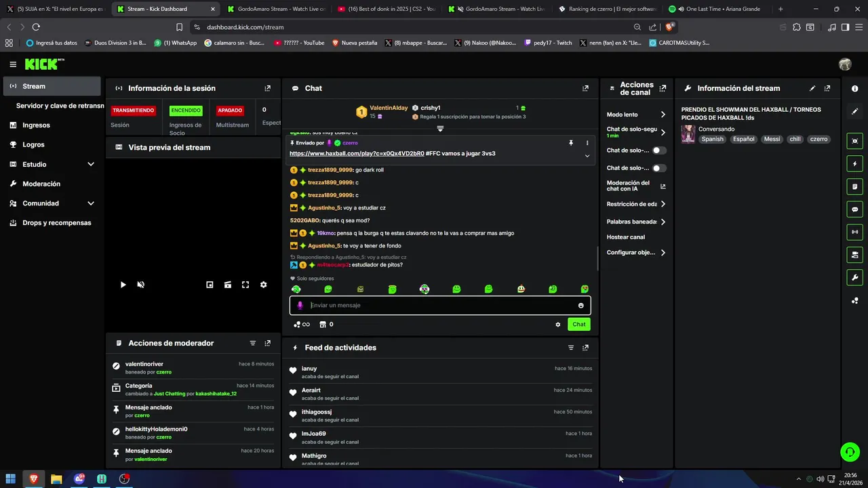The height and width of the screenshot is (488, 868).
Task: Pop out the Información del stream panel
Action: tap(827, 88)
